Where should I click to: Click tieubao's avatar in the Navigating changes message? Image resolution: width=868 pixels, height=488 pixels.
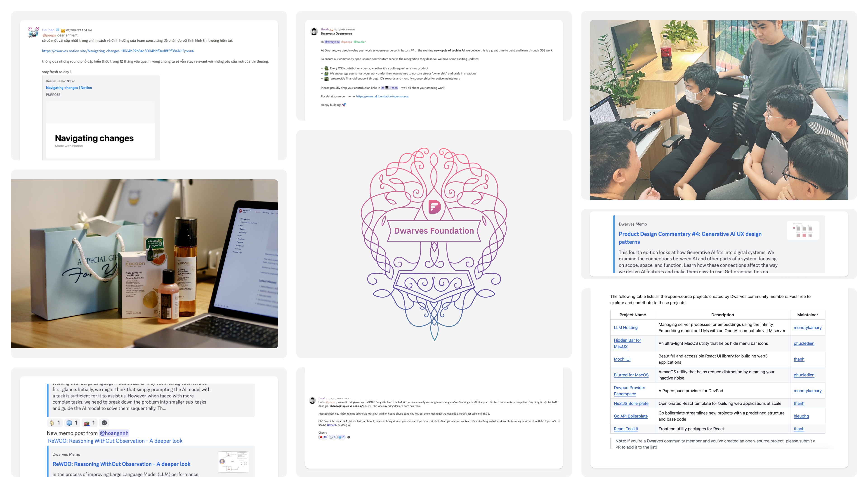coord(33,32)
